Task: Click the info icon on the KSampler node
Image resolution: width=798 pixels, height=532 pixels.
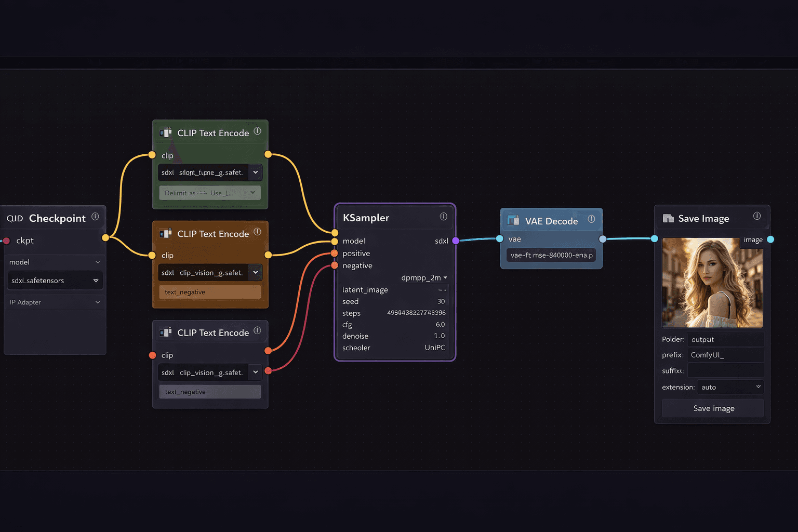Action: tap(444, 217)
